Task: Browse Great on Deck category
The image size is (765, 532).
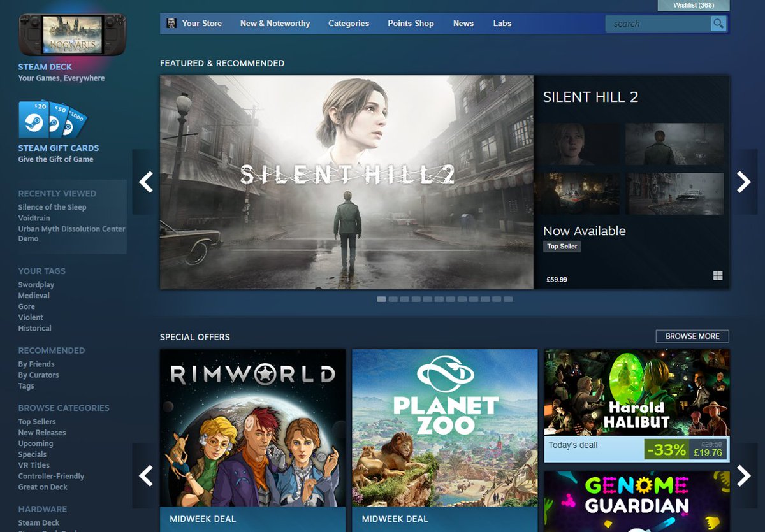Action: [x=43, y=487]
